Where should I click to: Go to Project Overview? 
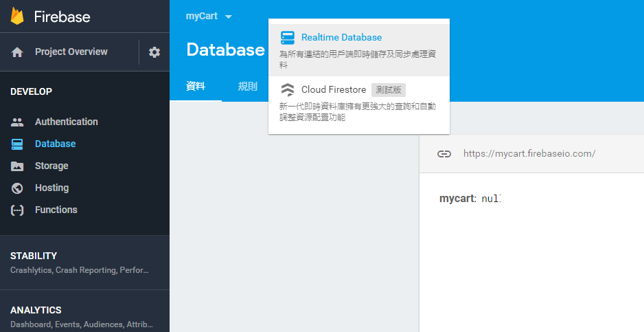71,52
